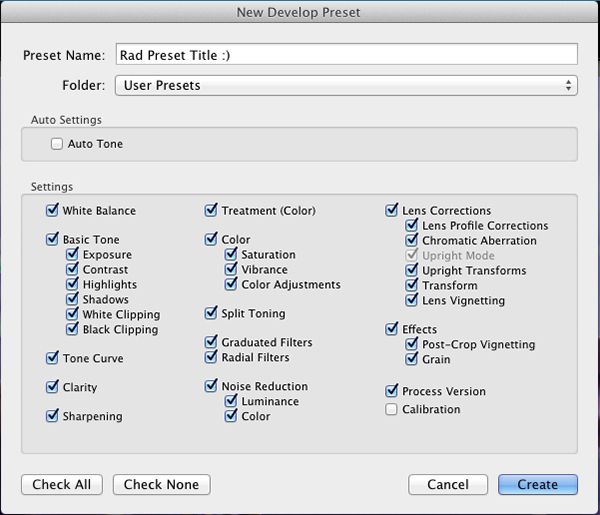Uncheck the White Balance checkbox

pyautogui.click(x=52, y=210)
